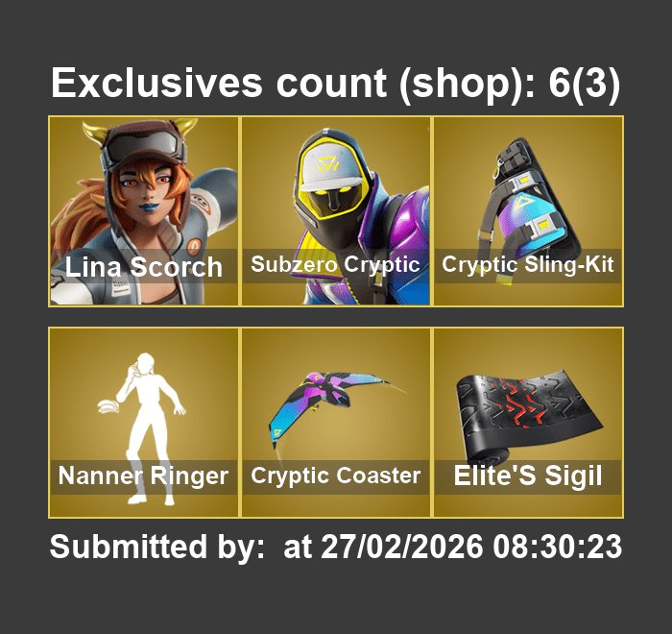This screenshot has width=672, height=634.
Task: Click the Lina Scorch name label
Action: click(144, 267)
